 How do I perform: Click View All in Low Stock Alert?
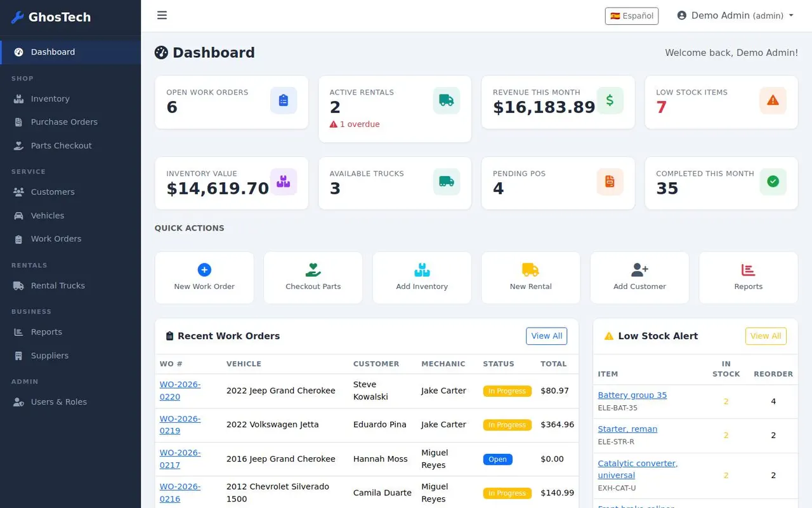pos(766,336)
